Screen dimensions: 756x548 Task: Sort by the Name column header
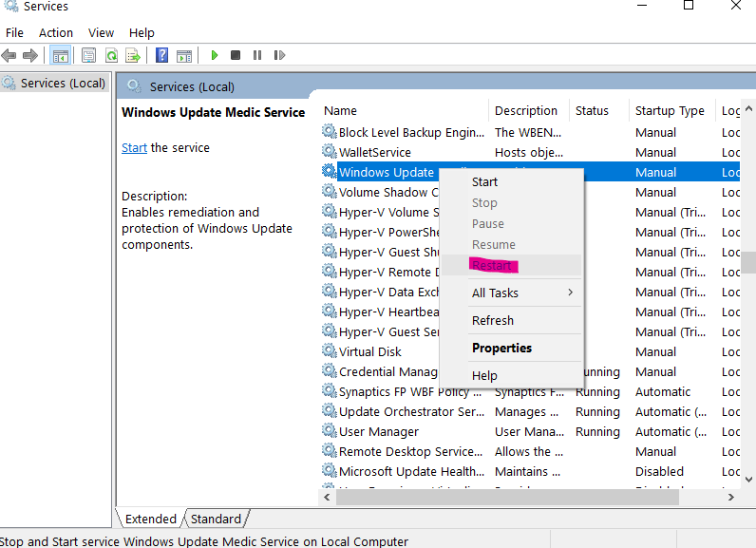(x=404, y=110)
